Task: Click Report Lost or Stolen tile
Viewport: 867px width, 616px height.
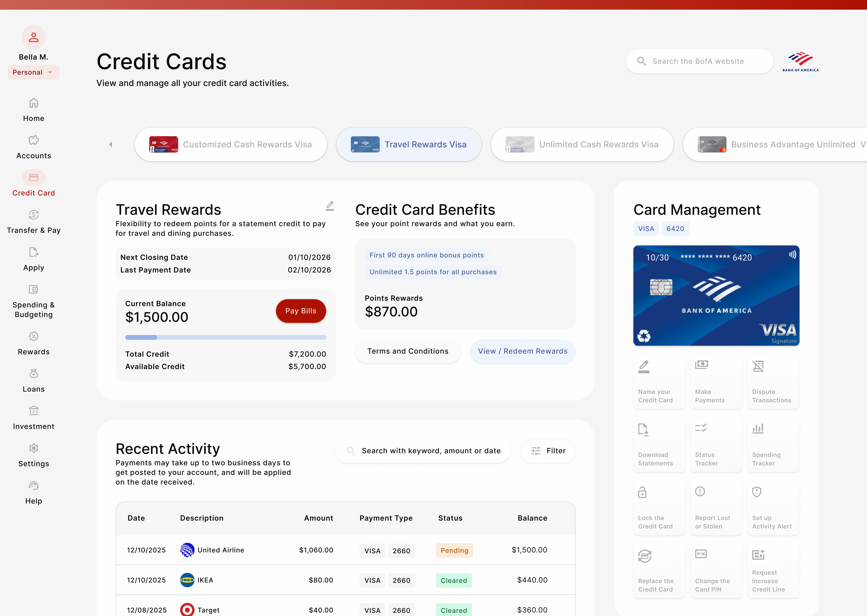Action: (716, 508)
